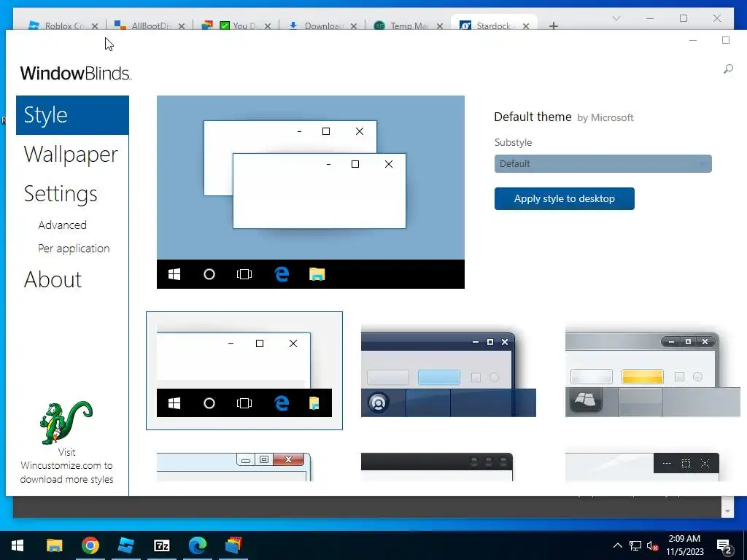
Task: Open Google Chrome from the taskbar
Action: coord(90,545)
